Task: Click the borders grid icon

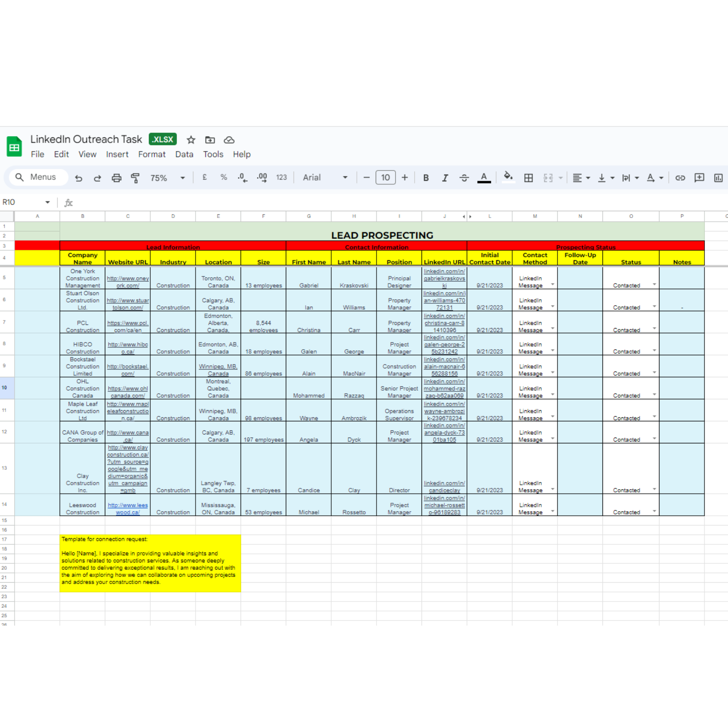Action: click(528, 178)
